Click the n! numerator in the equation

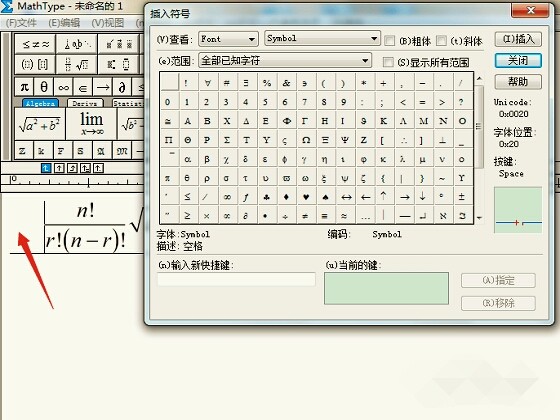[86, 211]
